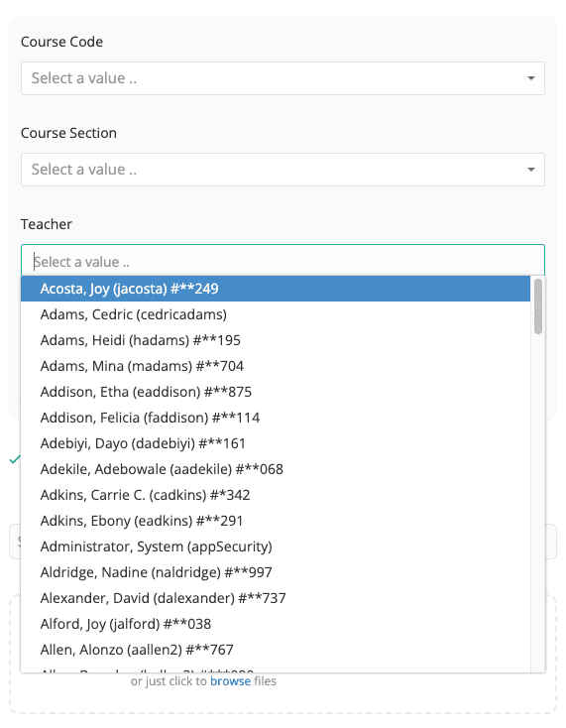The width and height of the screenshot is (566, 728).
Task: Click the Teacher search input field
Action: 283,262
